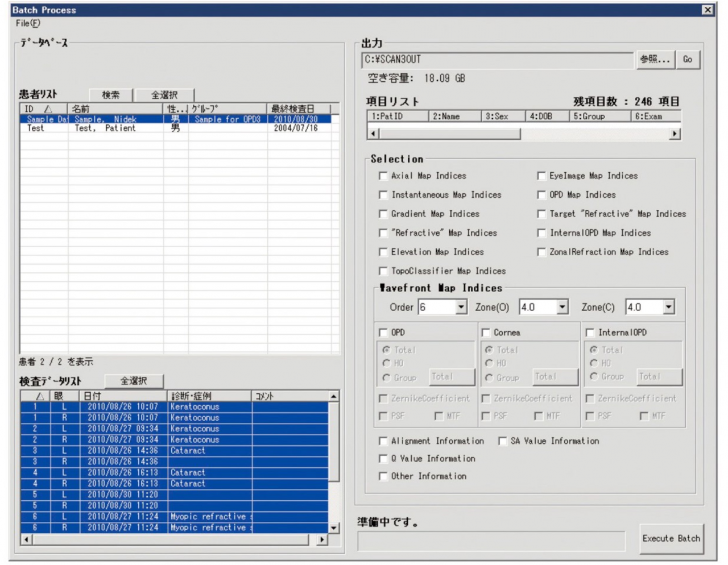This screenshot has height=565, width=728.
Task: Click exam list scroll up arrow
Action: pos(334,396)
